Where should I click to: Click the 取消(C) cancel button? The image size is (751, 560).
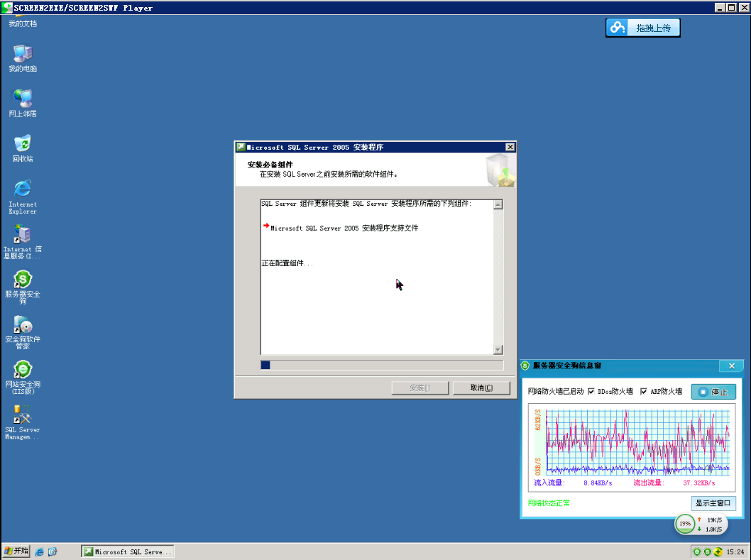click(x=481, y=388)
